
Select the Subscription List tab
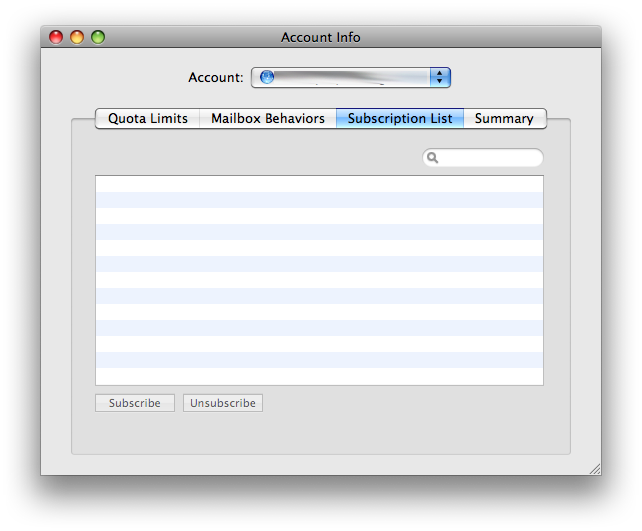click(x=400, y=118)
